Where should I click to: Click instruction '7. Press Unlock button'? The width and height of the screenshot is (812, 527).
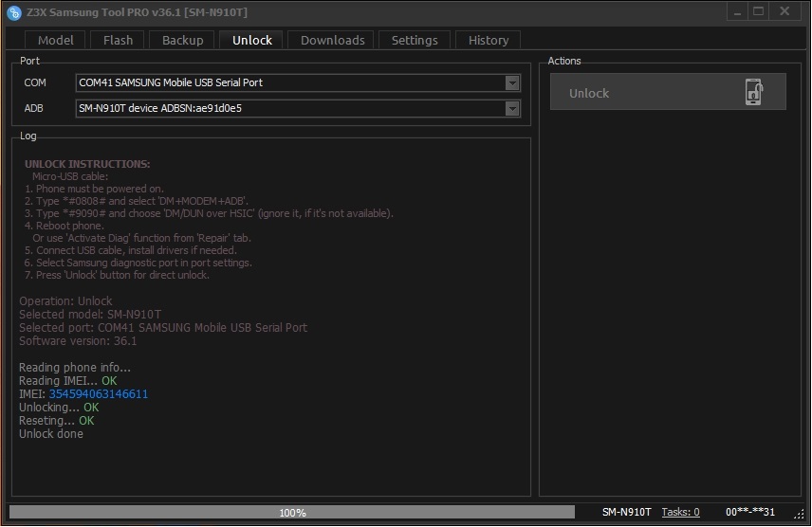(117, 275)
